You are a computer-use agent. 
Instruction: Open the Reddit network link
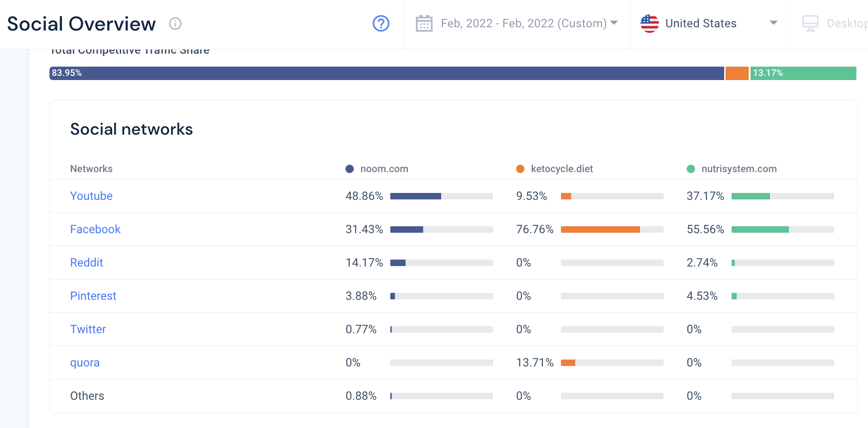pos(86,263)
